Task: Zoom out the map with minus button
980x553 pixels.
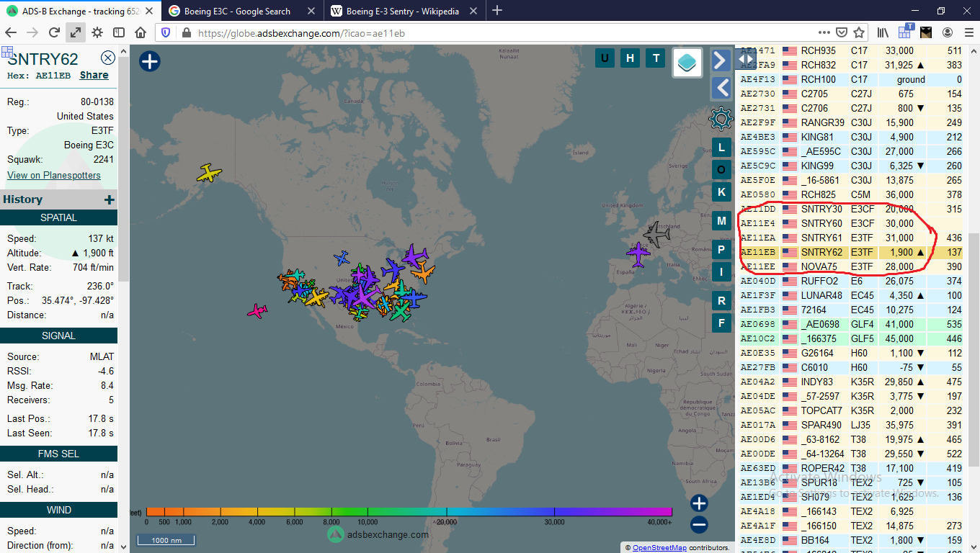Action: 699,524
